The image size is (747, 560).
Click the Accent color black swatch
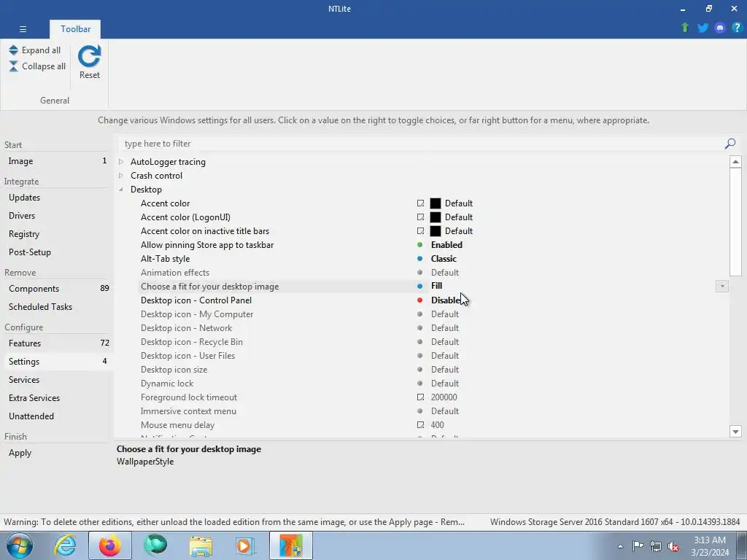(436, 203)
